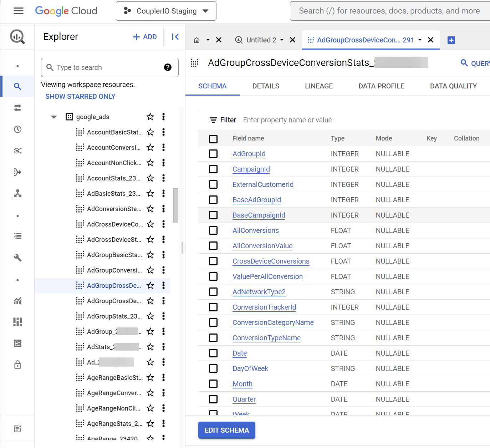Open the CrossDeviceConversions field link
The height and width of the screenshot is (448, 490).
point(271,261)
